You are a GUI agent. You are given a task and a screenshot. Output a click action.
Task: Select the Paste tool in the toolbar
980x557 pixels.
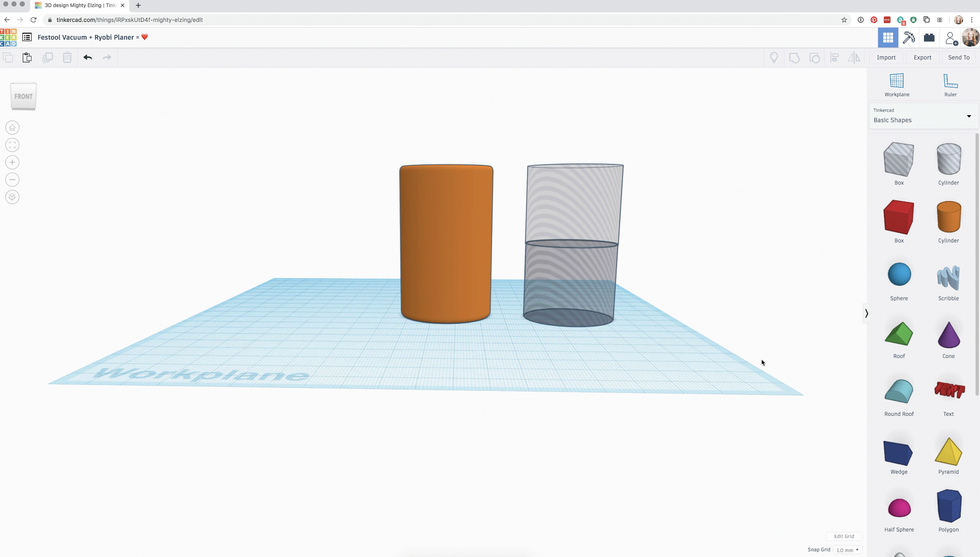coord(27,57)
